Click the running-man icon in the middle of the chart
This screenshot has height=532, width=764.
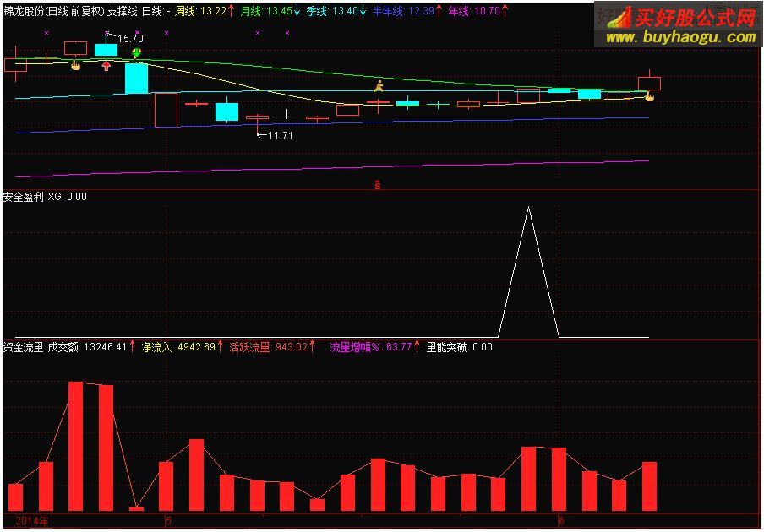point(379,84)
